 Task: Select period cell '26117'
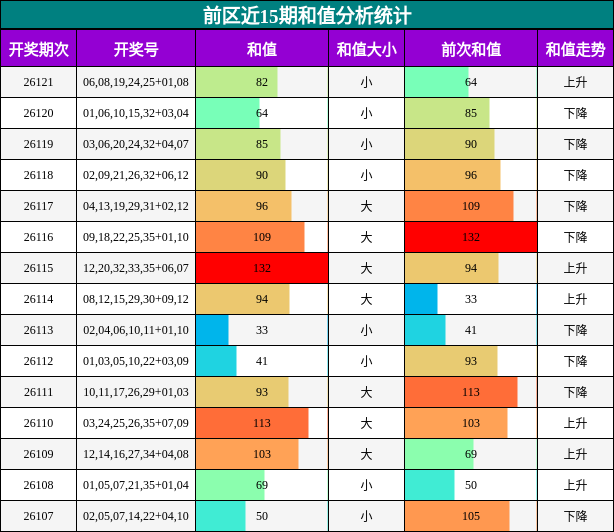click(x=38, y=206)
